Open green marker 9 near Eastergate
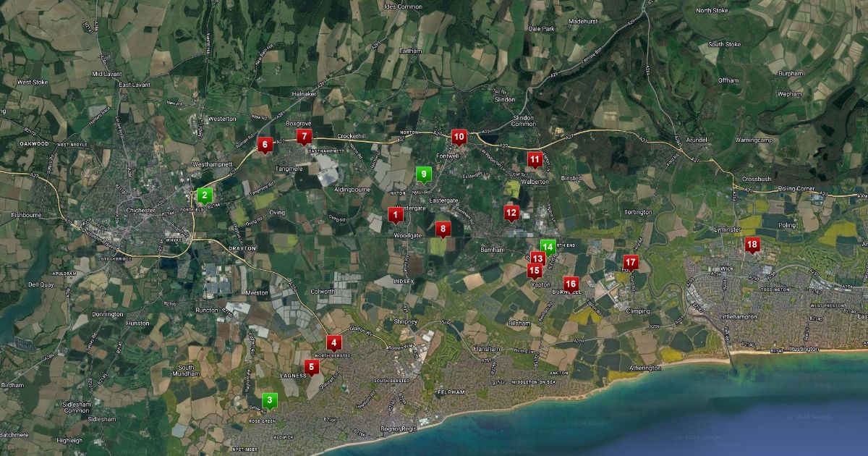 425,173
